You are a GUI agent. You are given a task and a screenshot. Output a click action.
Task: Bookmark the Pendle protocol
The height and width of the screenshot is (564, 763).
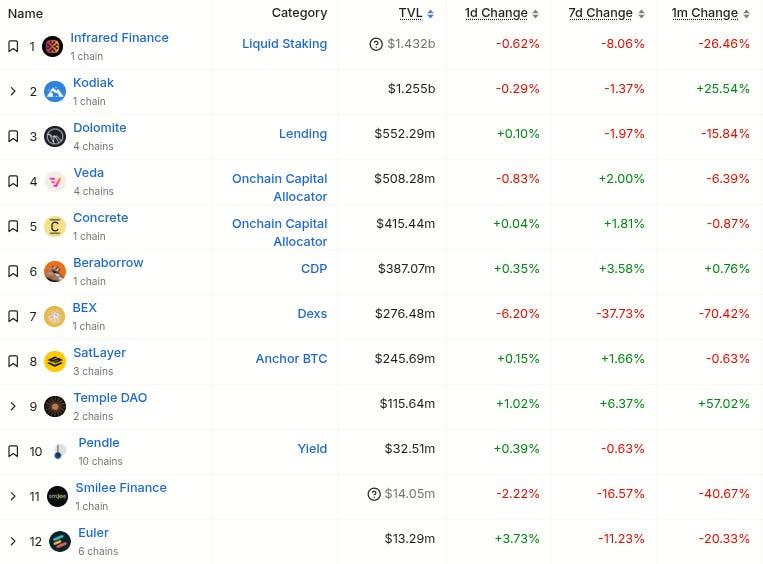[x=13, y=451]
